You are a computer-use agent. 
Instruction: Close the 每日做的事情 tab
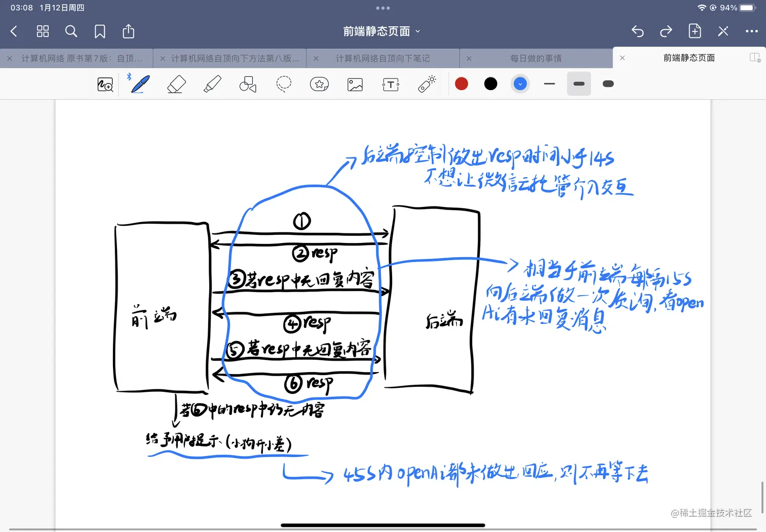(469, 58)
